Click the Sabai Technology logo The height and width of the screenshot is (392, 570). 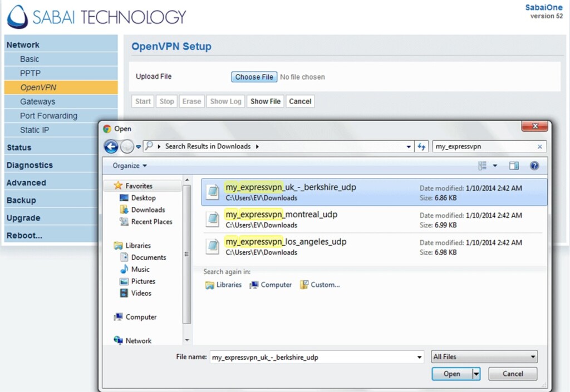pos(96,17)
